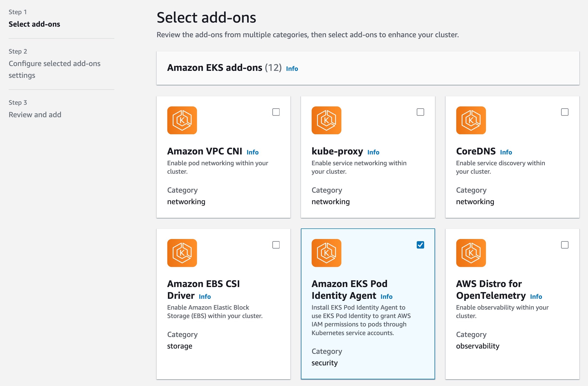Enable the CoreDNS add-on checkbox

pos(564,112)
